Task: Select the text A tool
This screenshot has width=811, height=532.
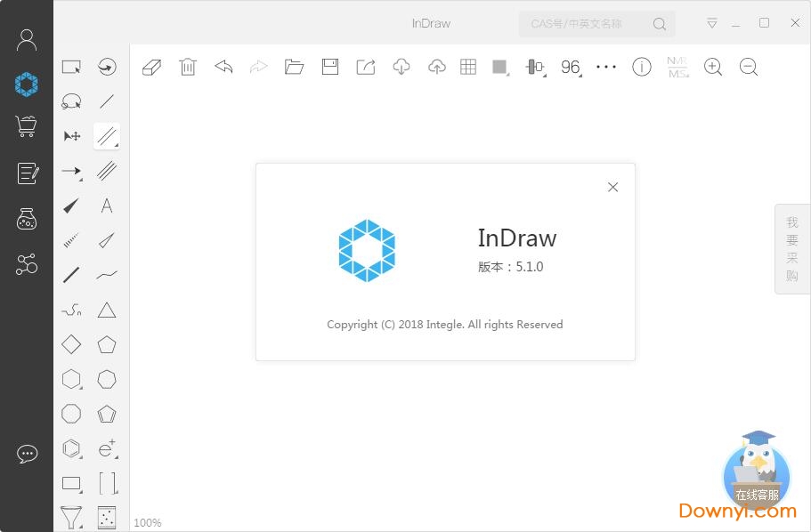Action: point(107,206)
